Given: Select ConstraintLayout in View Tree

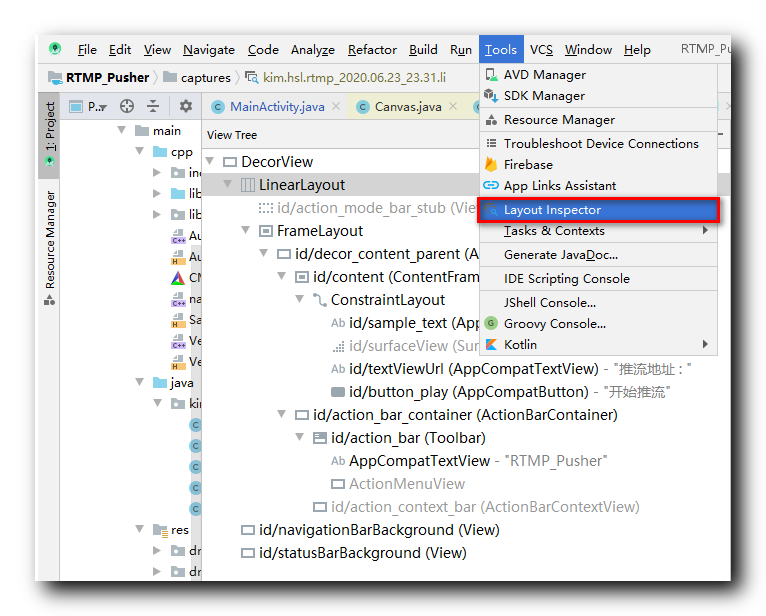Looking at the screenshot, I should pyautogui.click(x=388, y=300).
